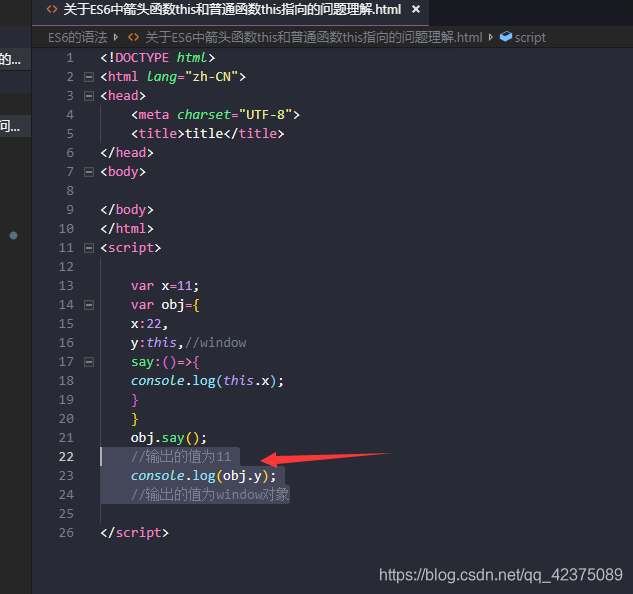
Task: Select sidebar item ending '的...'
Action: (15, 59)
